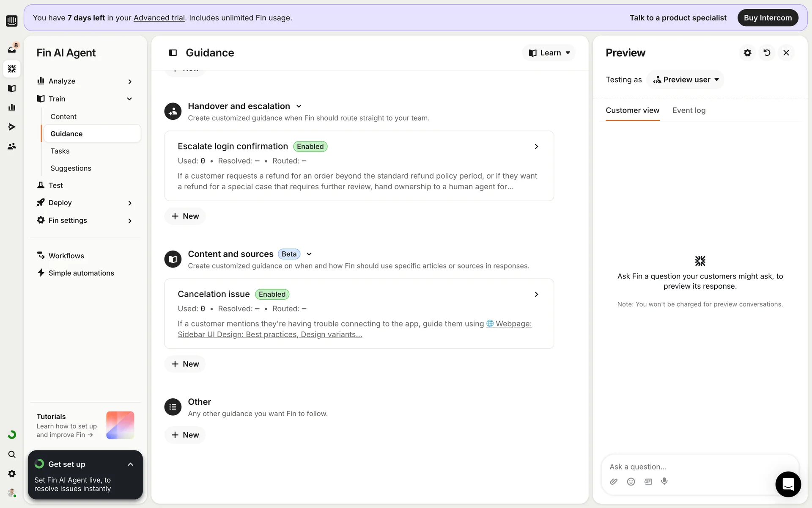Screen dimensions: 812x508
Task: Insert a GIF using the GIF icon
Action: coord(648,481)
